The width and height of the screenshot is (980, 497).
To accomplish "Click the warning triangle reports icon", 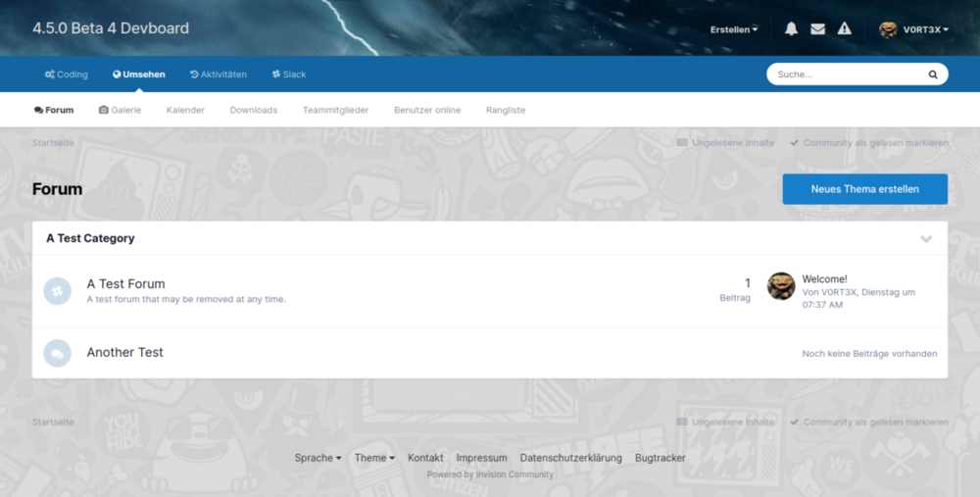I will (844, 29).
